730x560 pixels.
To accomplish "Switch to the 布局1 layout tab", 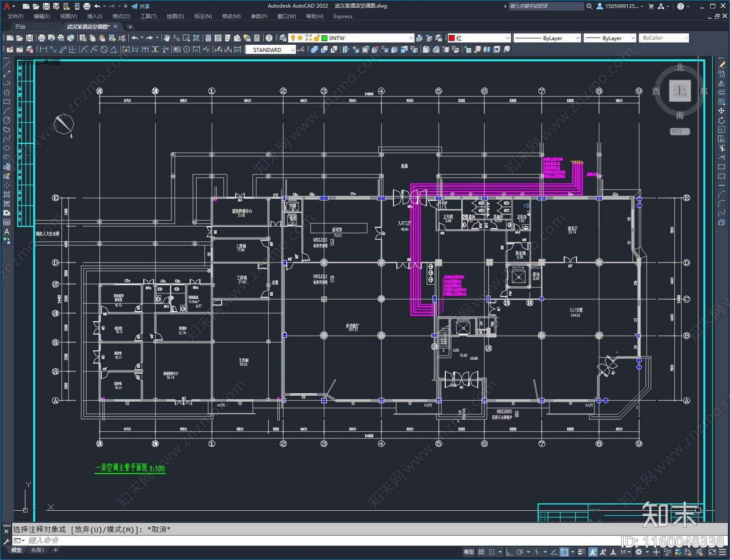I will point(37,550).
